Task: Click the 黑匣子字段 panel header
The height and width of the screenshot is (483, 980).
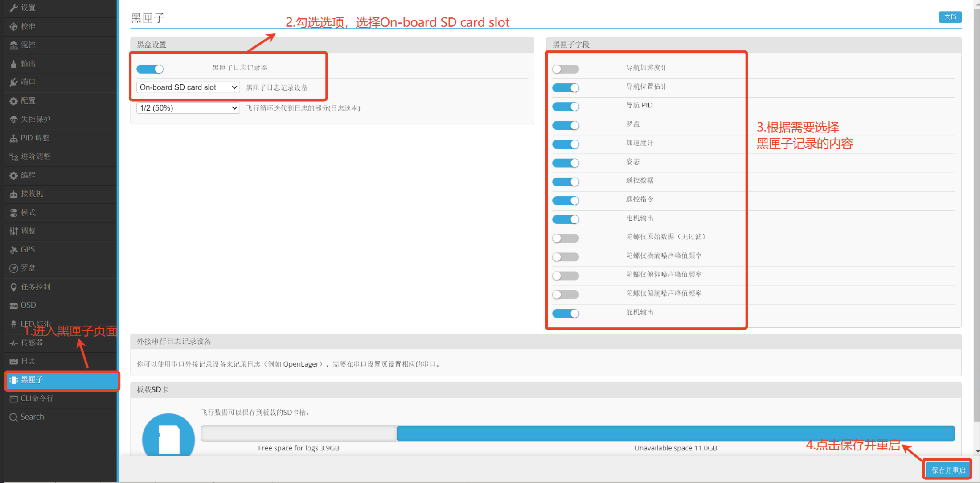Action: point(753,45)
